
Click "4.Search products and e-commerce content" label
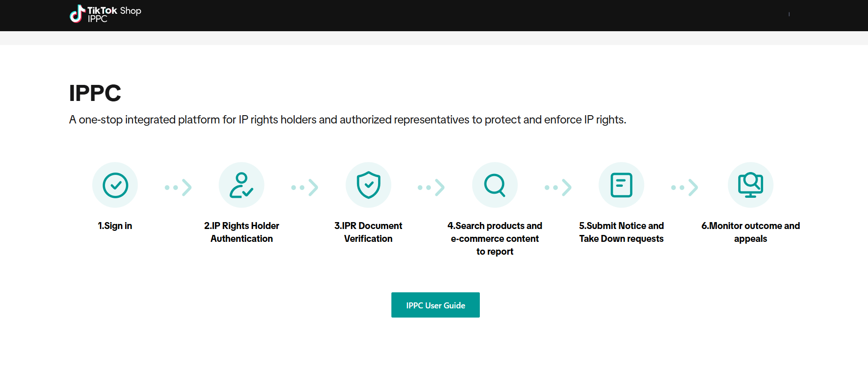(x=495, y=239)
